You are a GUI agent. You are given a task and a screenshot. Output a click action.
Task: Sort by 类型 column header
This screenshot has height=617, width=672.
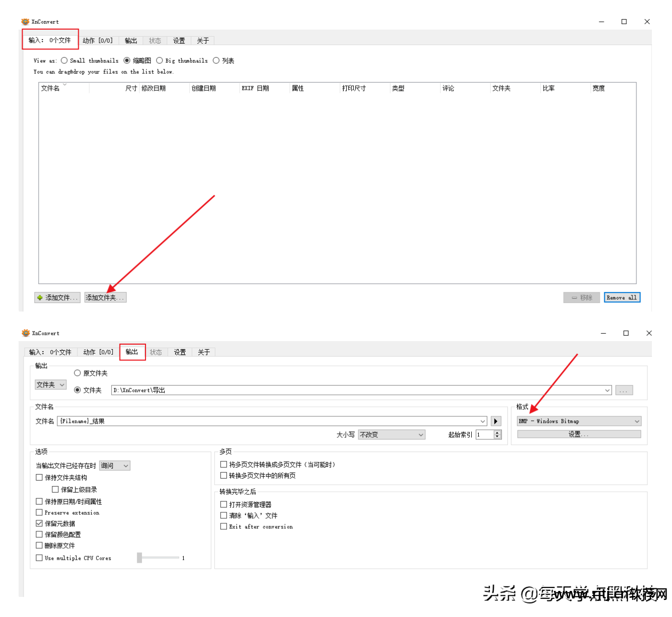coord(415,88)
